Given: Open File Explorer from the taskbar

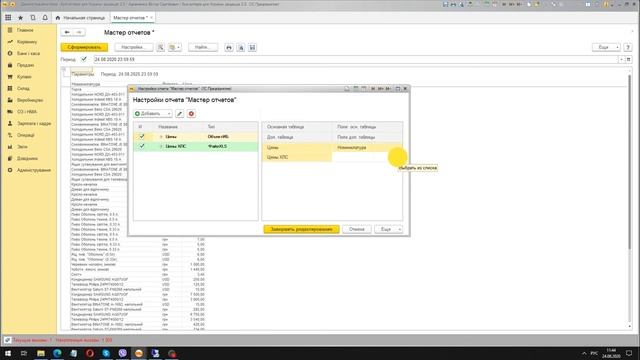Looking at the screenshot, I should (x=41, y=353).
